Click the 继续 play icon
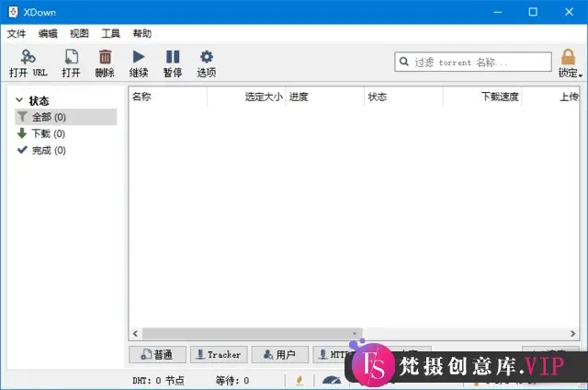 (x=139, y=57)
